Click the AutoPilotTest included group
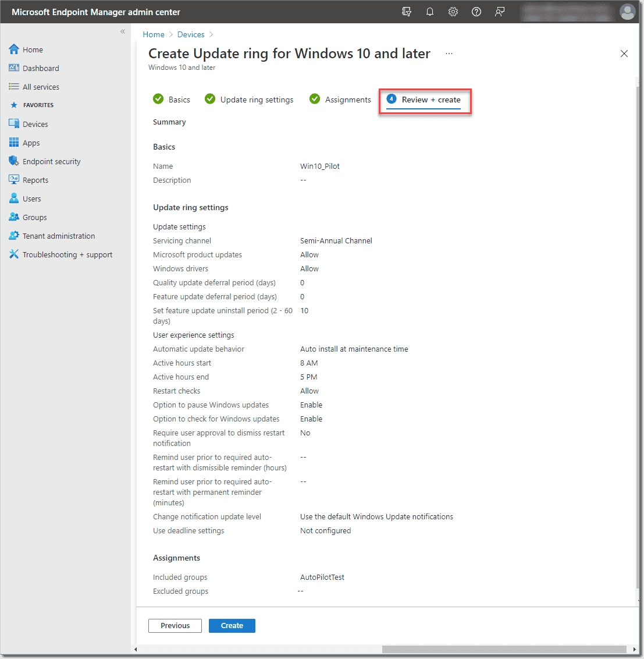The height and width of the screenshot is (659, 644). 322,577
